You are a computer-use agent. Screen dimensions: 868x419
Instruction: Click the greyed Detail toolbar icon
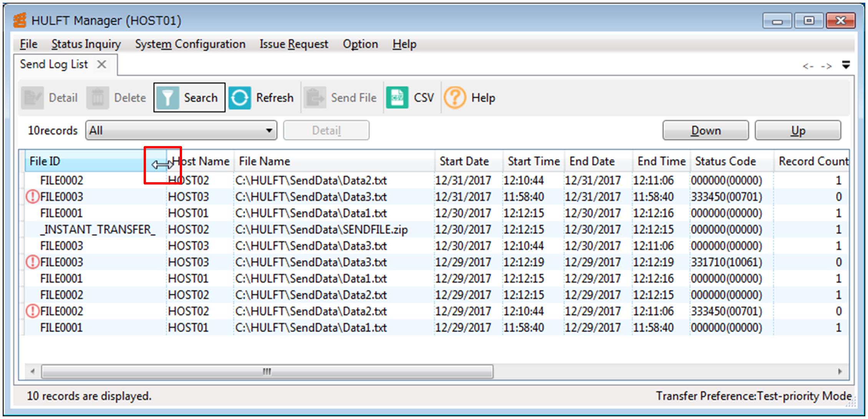pyautogui.click(x=32, y=98)
